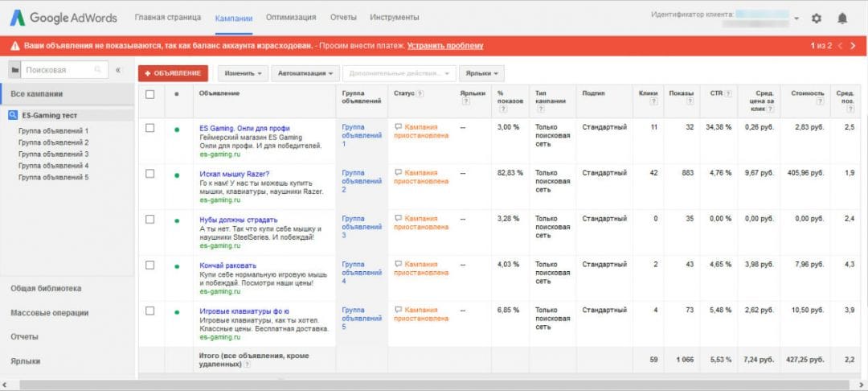Click status dot for Нубы должны страдать ad

(177, 221)
